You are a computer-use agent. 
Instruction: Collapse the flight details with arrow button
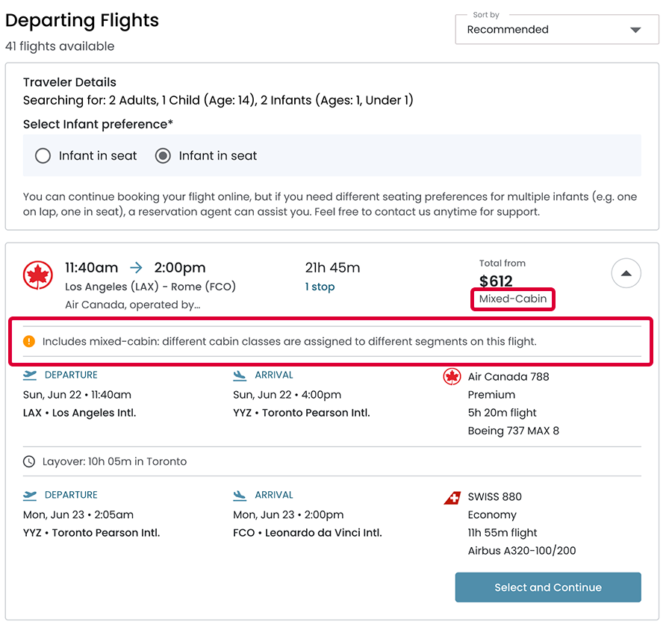click(626, 274)
